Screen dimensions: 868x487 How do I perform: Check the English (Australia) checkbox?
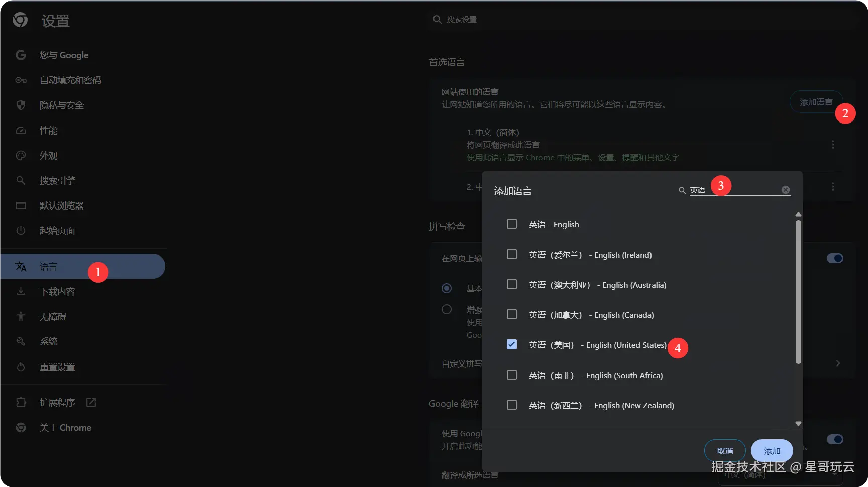point(512,284)
